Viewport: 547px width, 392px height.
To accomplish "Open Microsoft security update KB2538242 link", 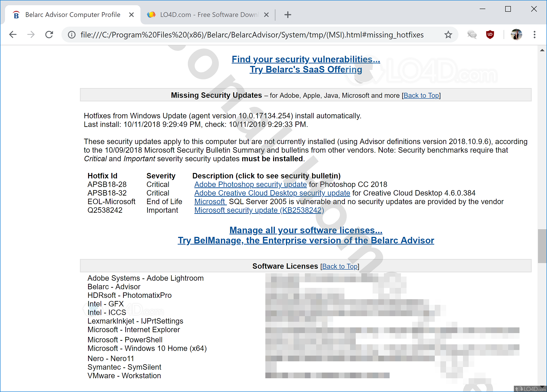I will (259, 210).
